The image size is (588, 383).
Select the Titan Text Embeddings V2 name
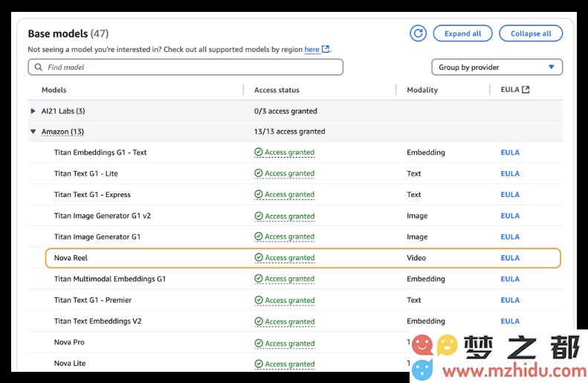coord(98,321)
